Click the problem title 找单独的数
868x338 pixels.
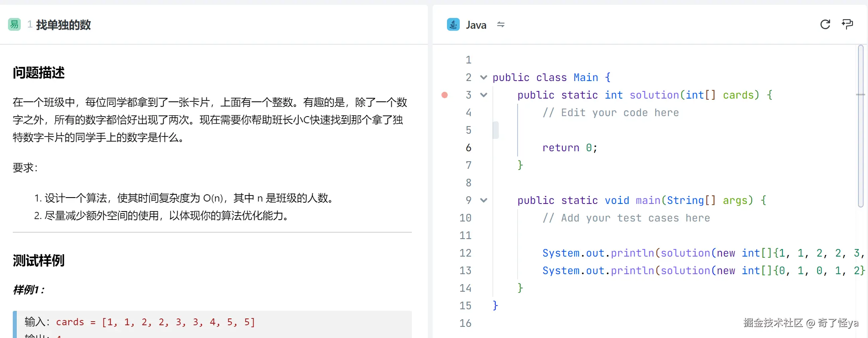point(63,25)
